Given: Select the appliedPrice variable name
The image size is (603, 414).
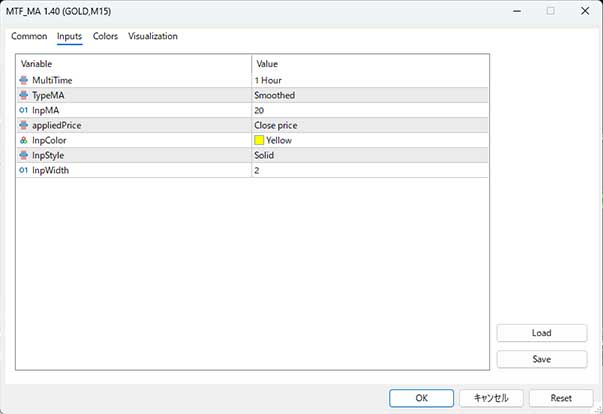Looking at the screenshot, I should [57, 125].
